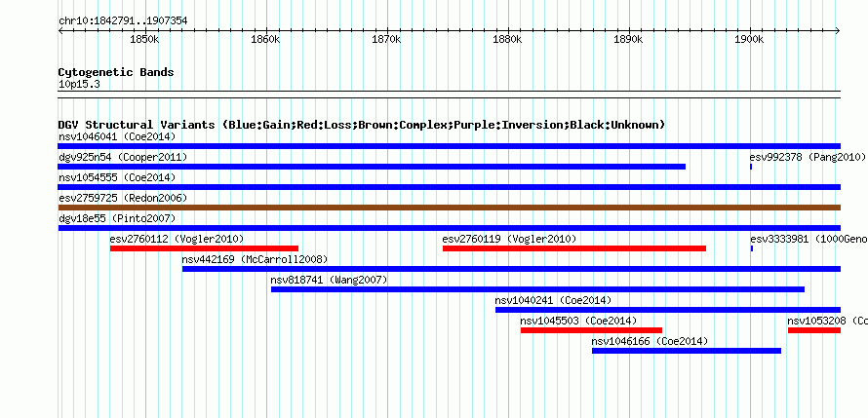
Task: Click the 1900k ruler tick label
Action: coord(749,40)
